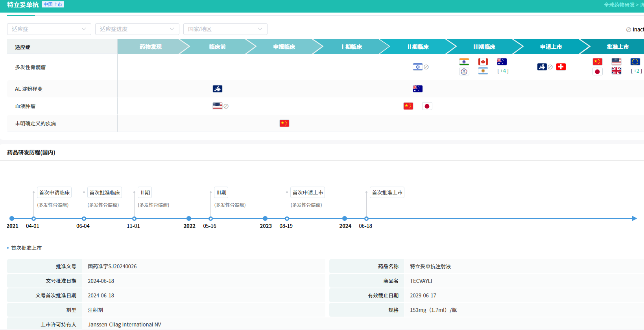Open the 适应症进度 dropdown

pyautogui.click(x=137, y=29)
